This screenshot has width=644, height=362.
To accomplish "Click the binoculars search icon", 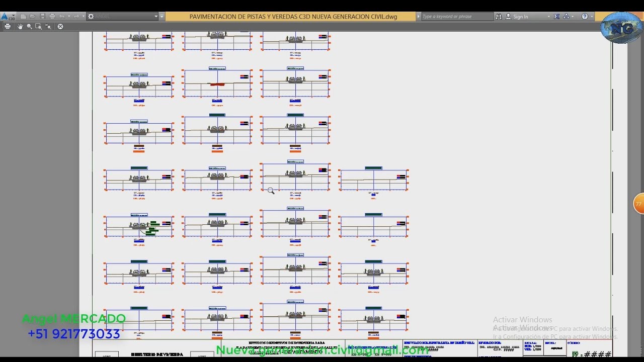I will point(499,17).
